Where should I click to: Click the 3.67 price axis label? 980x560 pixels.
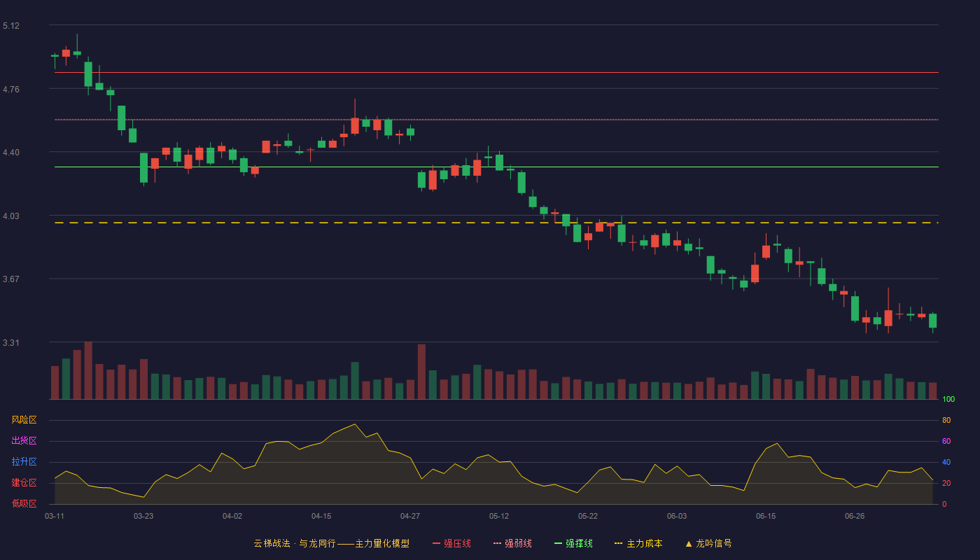[11, 279]
